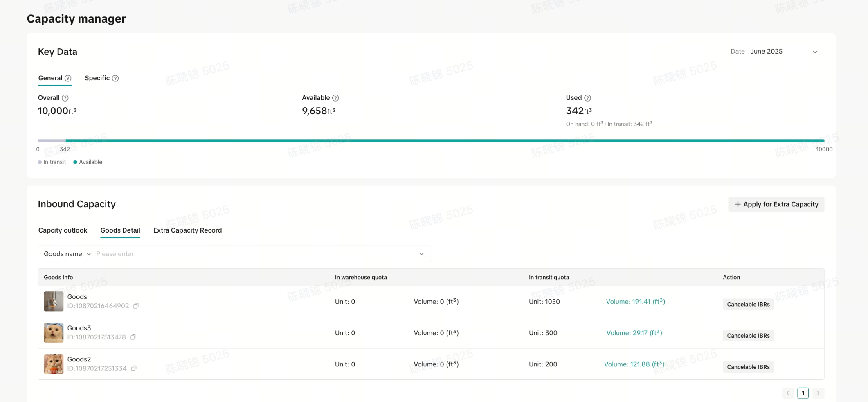Switch to the Specific key data tab
Screen dimensions: 868x402
97,78
